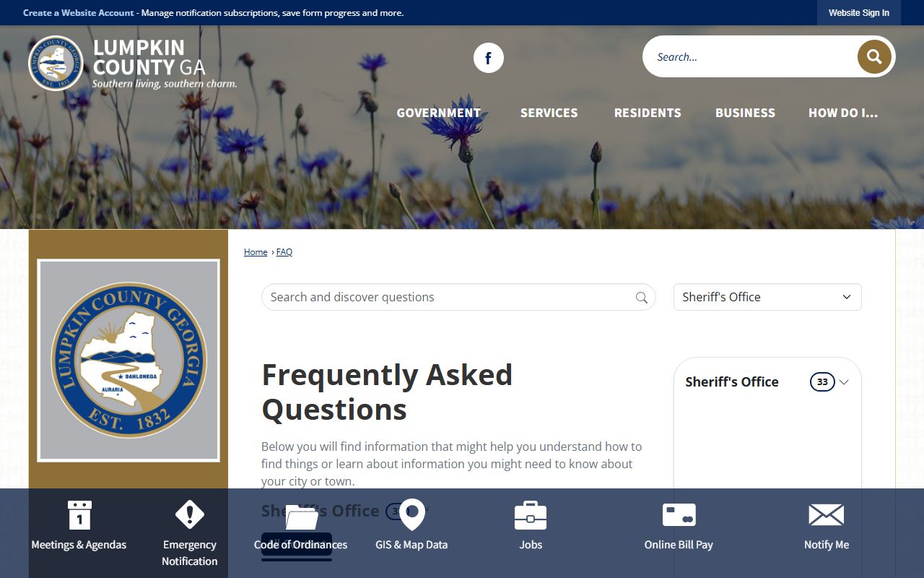Viewport: 924px width, 578px height.
Task: Open the Services menu
Action: pyautogui.click(x=549, y=113)
